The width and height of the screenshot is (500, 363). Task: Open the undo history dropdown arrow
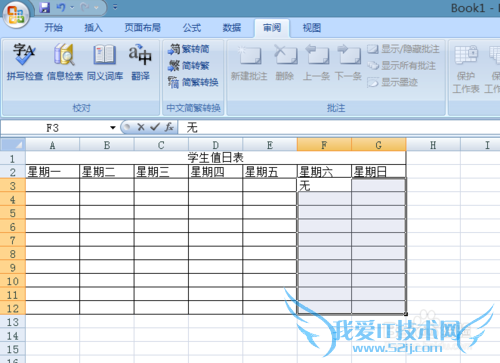coord(72,7)
